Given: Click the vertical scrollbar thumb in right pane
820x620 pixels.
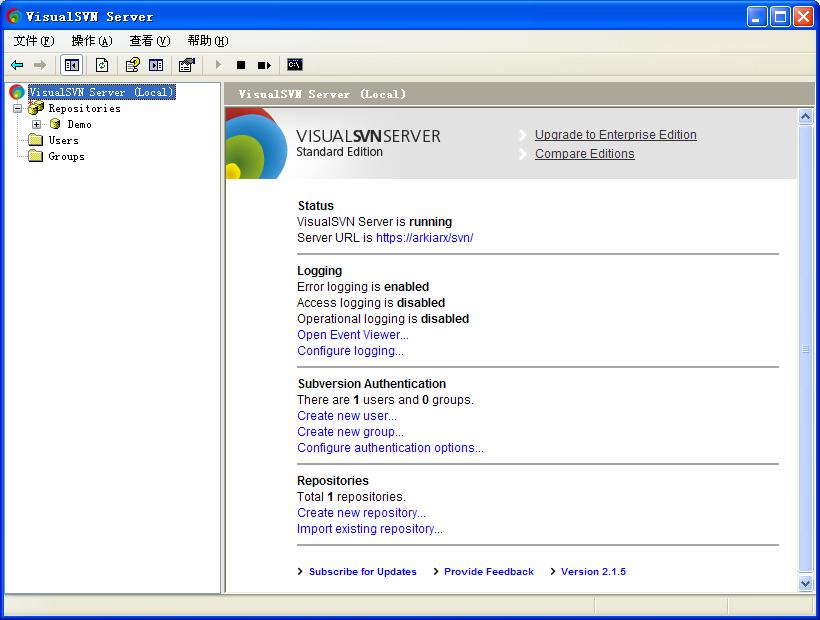Looking at the screenshot, I should (x=805, y=349).
